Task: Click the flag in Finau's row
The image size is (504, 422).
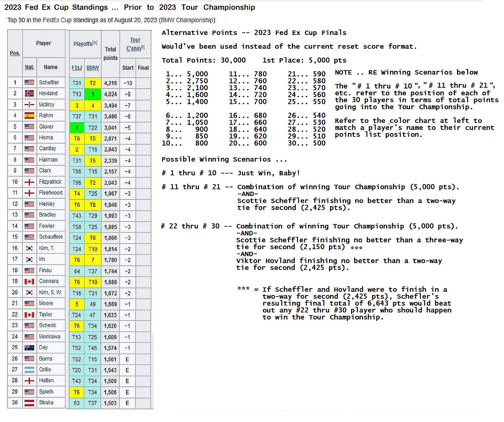Action: point(29,271)
